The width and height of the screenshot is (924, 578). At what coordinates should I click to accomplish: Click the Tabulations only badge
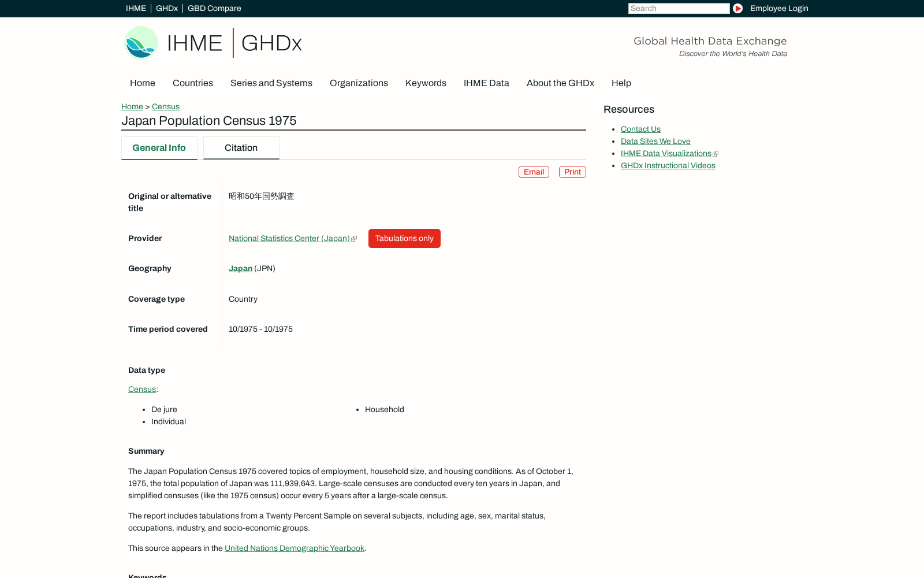coord(404,238)
